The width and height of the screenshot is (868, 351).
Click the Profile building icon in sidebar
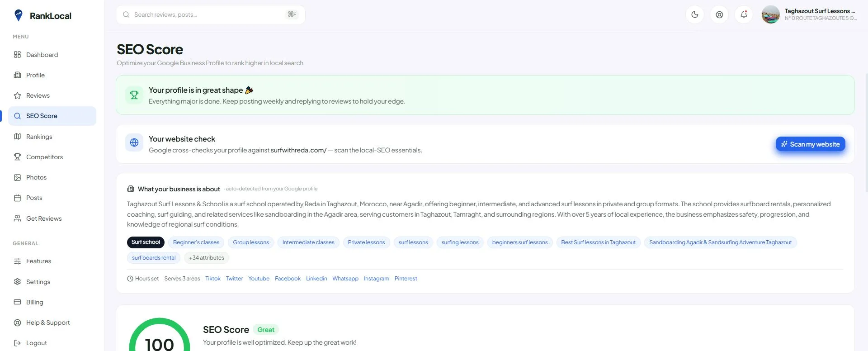pos(17,75)
